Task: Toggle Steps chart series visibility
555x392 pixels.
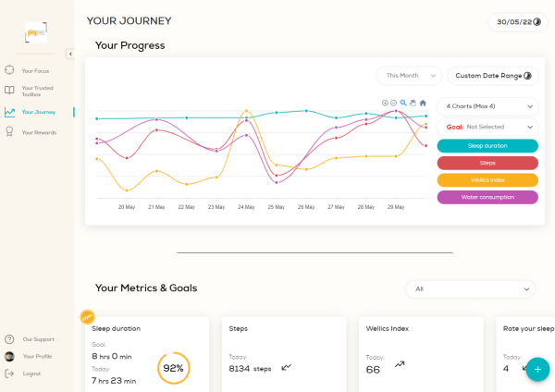Action: [x=487, y=163]
